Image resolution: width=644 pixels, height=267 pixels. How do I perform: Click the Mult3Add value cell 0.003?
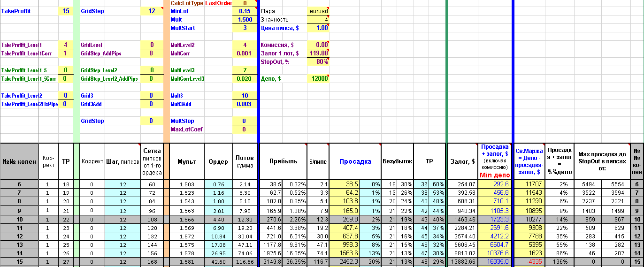coord(245,104)
